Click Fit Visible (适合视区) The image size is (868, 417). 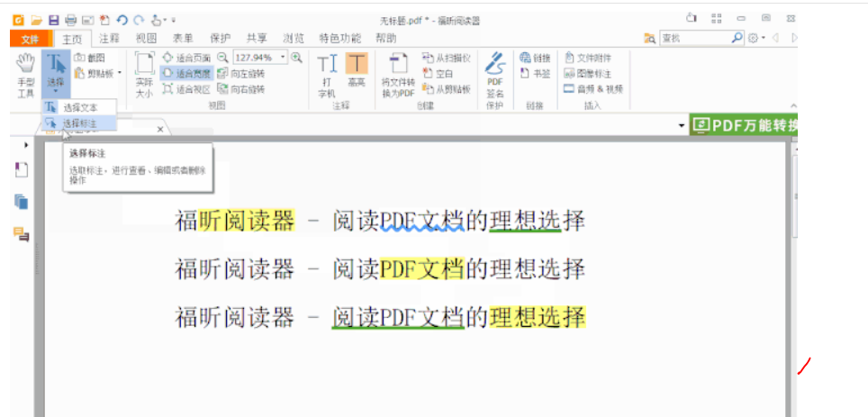click(187, 88)
